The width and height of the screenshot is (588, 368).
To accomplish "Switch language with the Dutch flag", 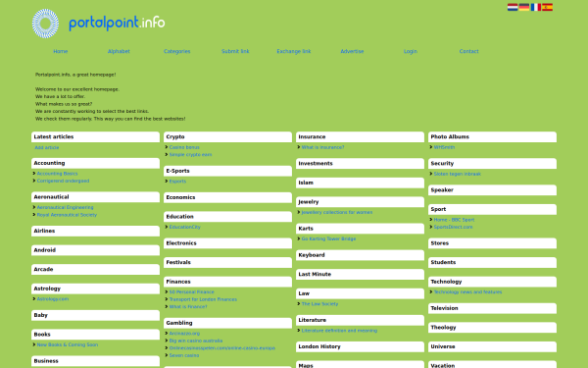I will click(513, 7).
